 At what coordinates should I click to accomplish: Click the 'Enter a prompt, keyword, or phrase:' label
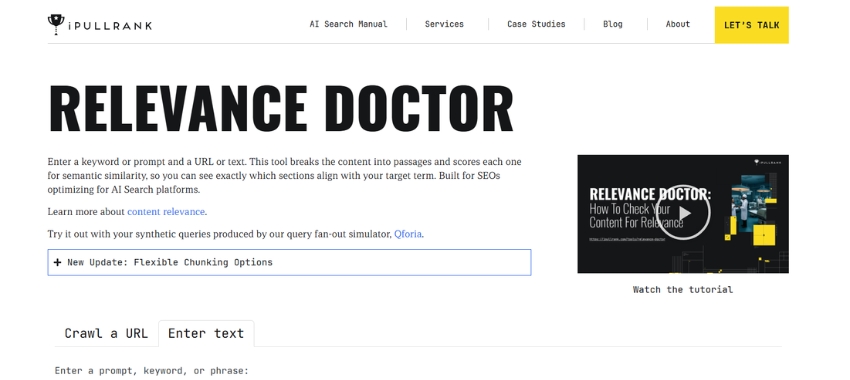[152, 371]
